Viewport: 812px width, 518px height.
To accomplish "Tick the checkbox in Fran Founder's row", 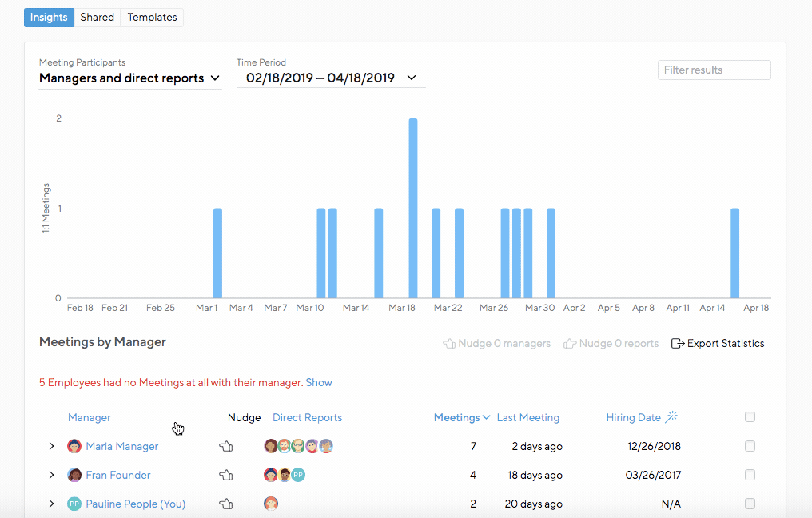I will (750, 475).
